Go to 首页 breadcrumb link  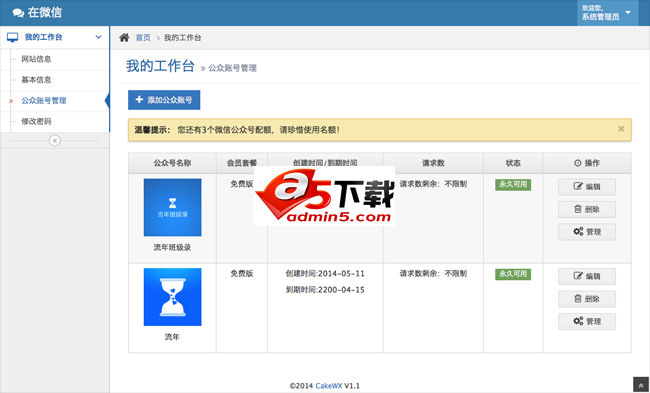pyautogui.click(x=143, y=37)
